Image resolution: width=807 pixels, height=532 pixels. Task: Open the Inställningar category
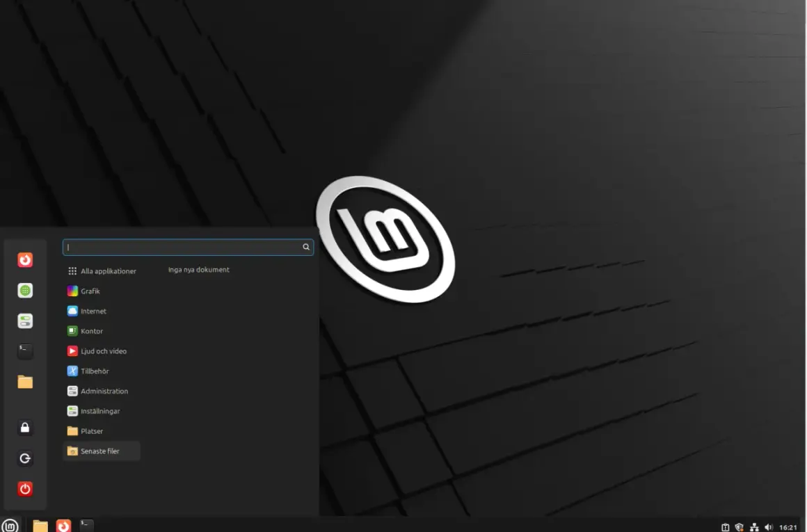(x=102, y=411)
